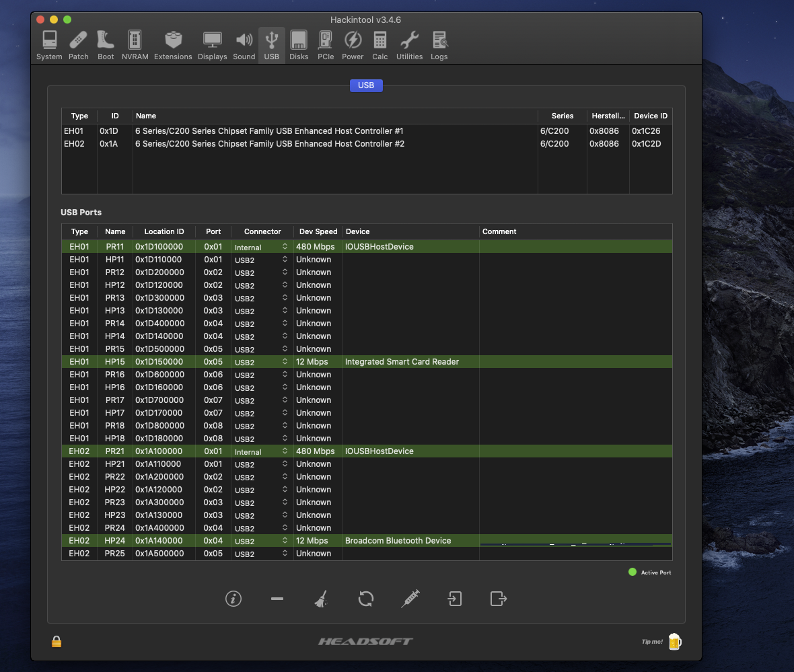Click the broom Clear All icon
The image size is (794, 672).
click(321, 598)
